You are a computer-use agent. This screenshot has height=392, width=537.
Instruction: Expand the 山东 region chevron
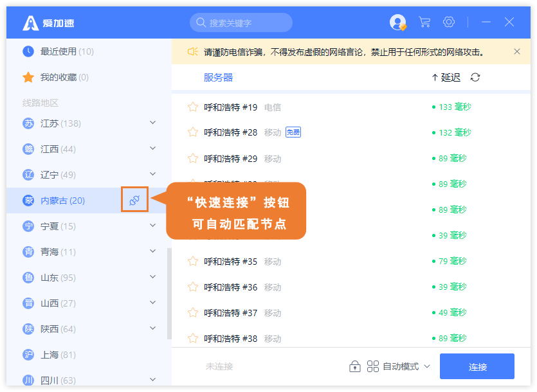[153, 276]
